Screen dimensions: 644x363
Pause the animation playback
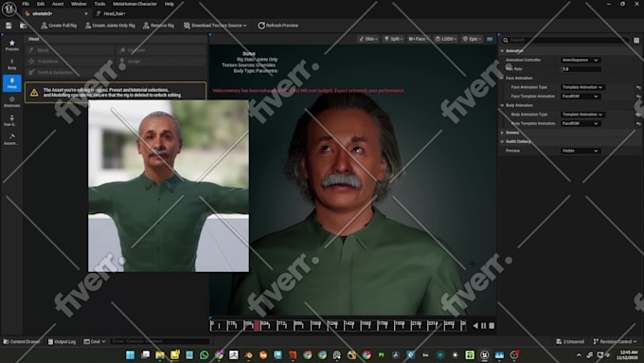(x=483, y=326)
